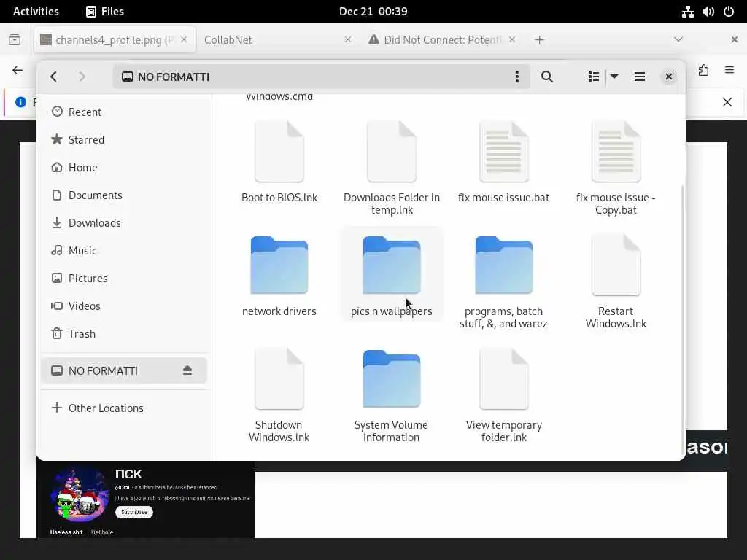This screenshot has height=560, width=747.
Task: Close the Did Not Connect tab
Action: (512, 39)
